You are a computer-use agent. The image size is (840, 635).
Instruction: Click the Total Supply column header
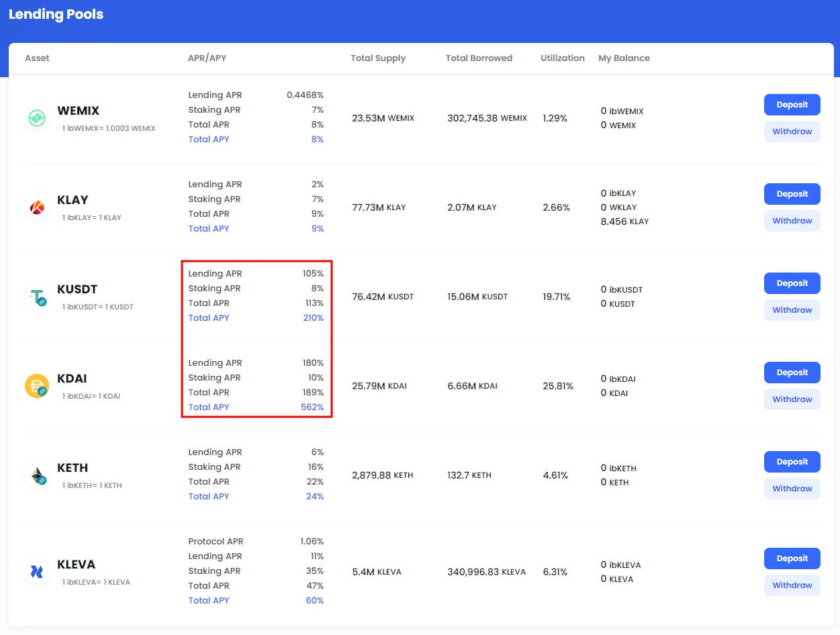tap(378, 58)
